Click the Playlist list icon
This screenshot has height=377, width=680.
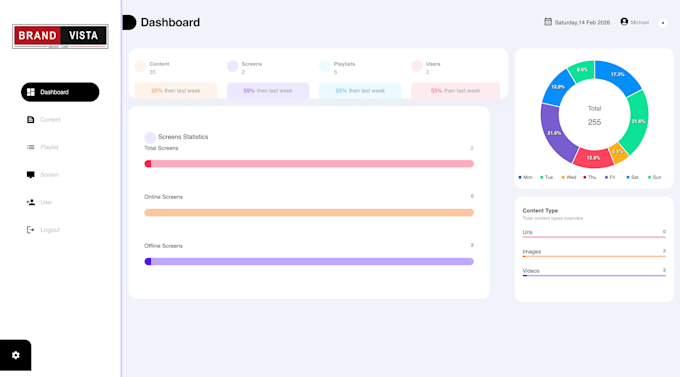coord(30,147)
